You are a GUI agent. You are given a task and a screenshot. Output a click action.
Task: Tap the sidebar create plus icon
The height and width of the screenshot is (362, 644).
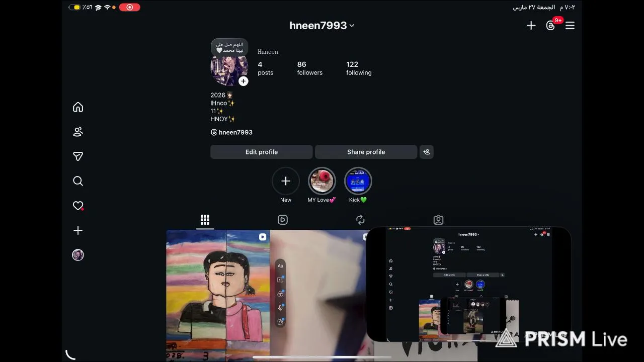[78, 230]
